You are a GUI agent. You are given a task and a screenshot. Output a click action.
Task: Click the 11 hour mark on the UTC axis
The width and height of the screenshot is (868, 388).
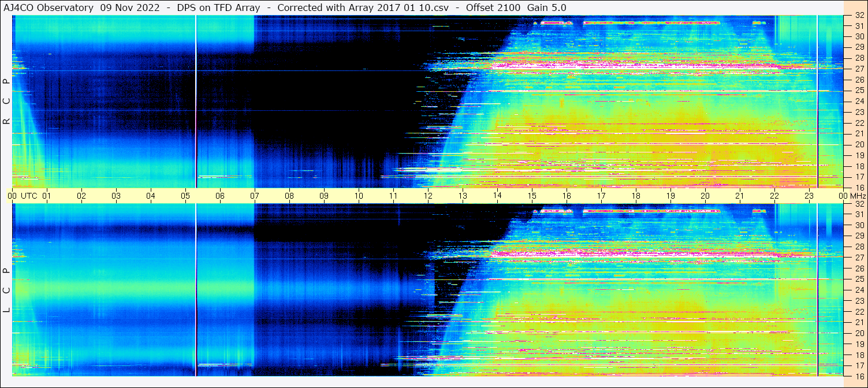pyautogui.click(x=393, y=196)
